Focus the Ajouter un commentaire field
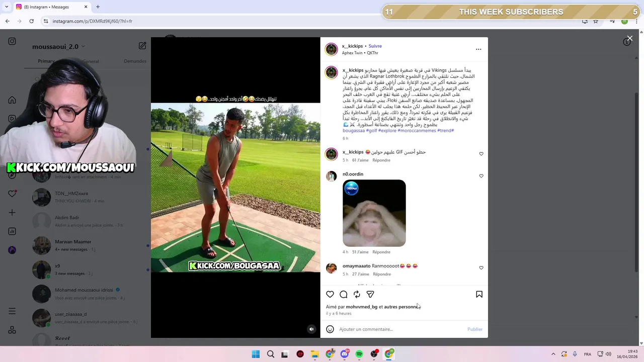 click(x=400, y=329)
